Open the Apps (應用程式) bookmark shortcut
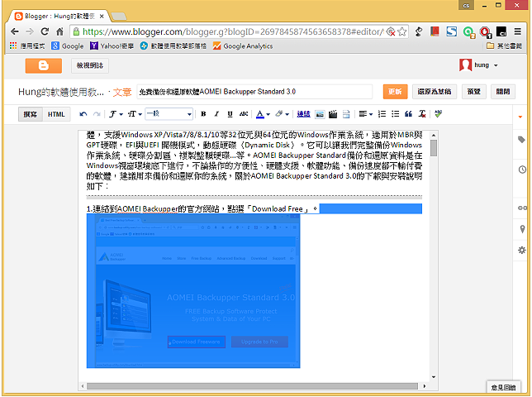This screenshot has height=397, width=532. click(x=27, y=45)
